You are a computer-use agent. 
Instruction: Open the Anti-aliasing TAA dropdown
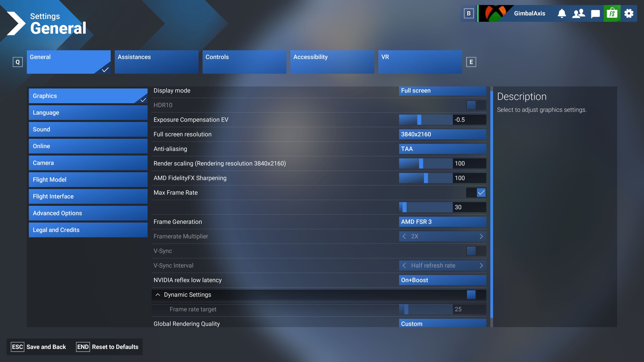pos(442,149)
